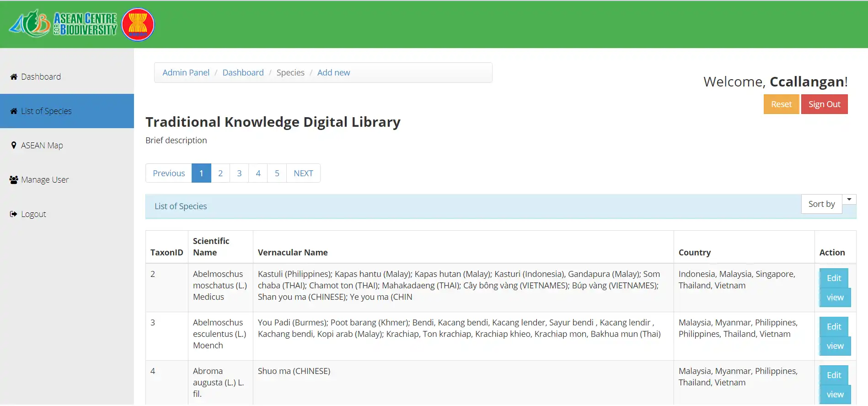The height and width of the screenshot is (406, 868).
Task: Select page 1 in the pagination
Action: point(201,173)
